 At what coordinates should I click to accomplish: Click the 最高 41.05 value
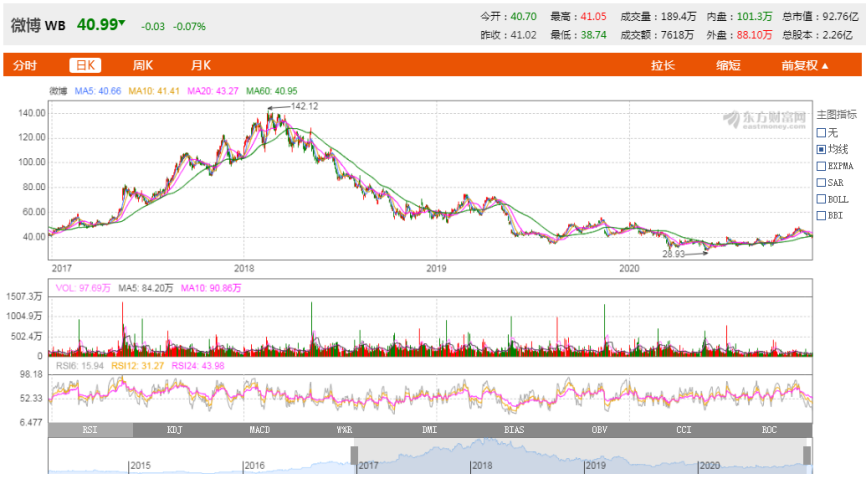[x=593, y=17]
